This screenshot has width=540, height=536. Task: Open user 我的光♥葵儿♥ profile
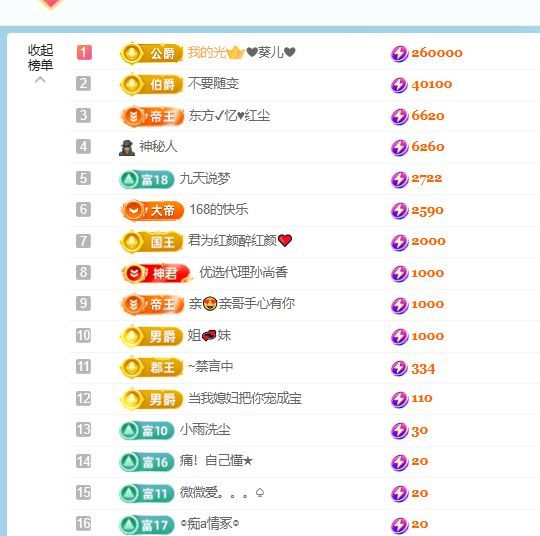pos(241,52)
